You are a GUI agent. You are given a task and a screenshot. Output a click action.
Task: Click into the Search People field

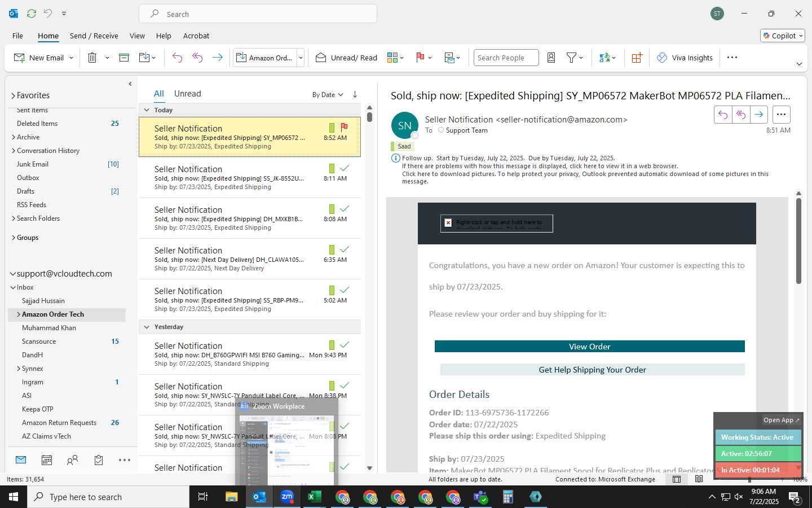[x=506, y=58]
